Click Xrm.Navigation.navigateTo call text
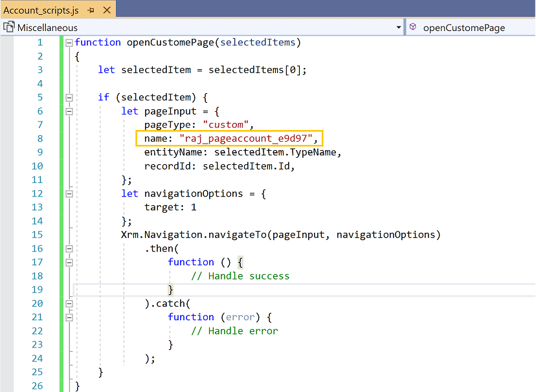Viewport: 536px width, 392px height. coord(194,235)
